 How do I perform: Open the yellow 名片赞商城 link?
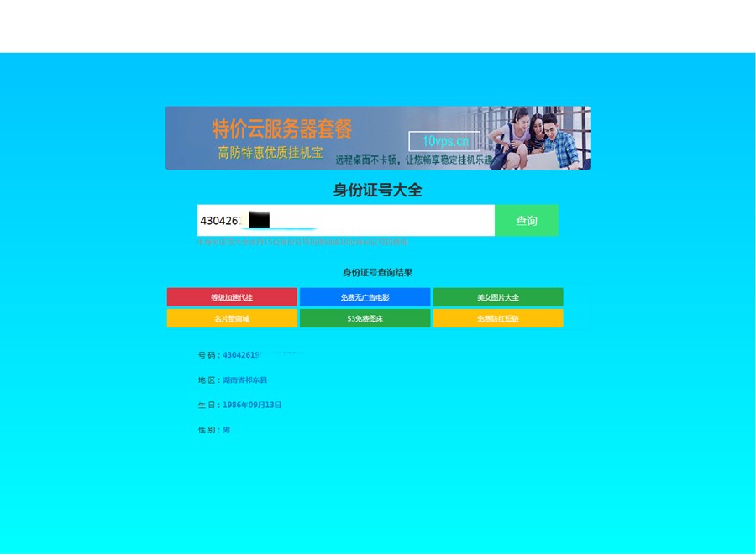point(232,318)
